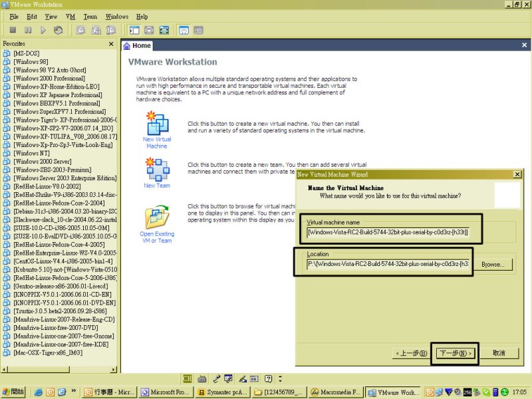Select [Windows 98 V2 Auto Ghost] favorite

point(49,70)
